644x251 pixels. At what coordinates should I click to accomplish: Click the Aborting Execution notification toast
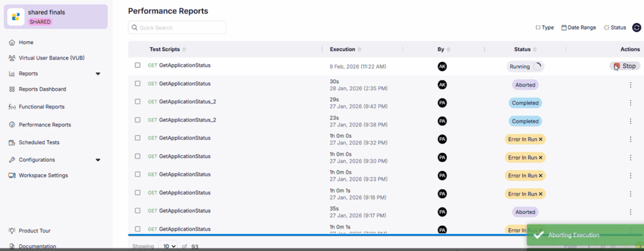click(586, 235)
